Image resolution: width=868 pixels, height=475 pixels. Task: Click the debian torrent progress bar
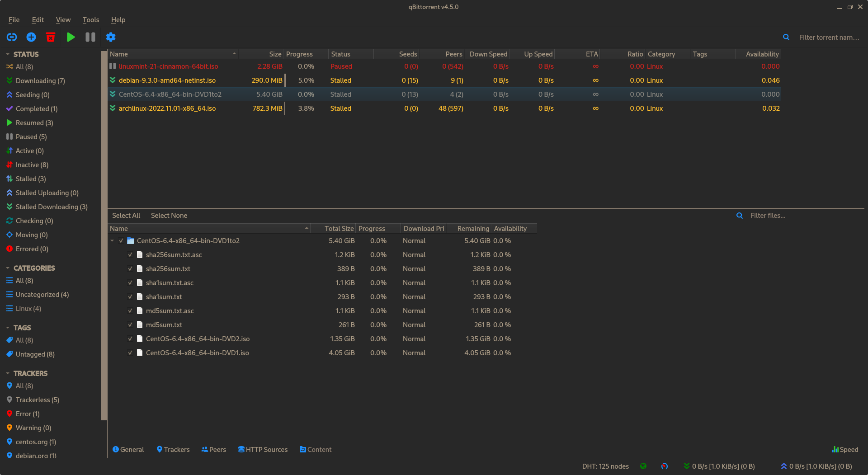(x=306, y=80)
